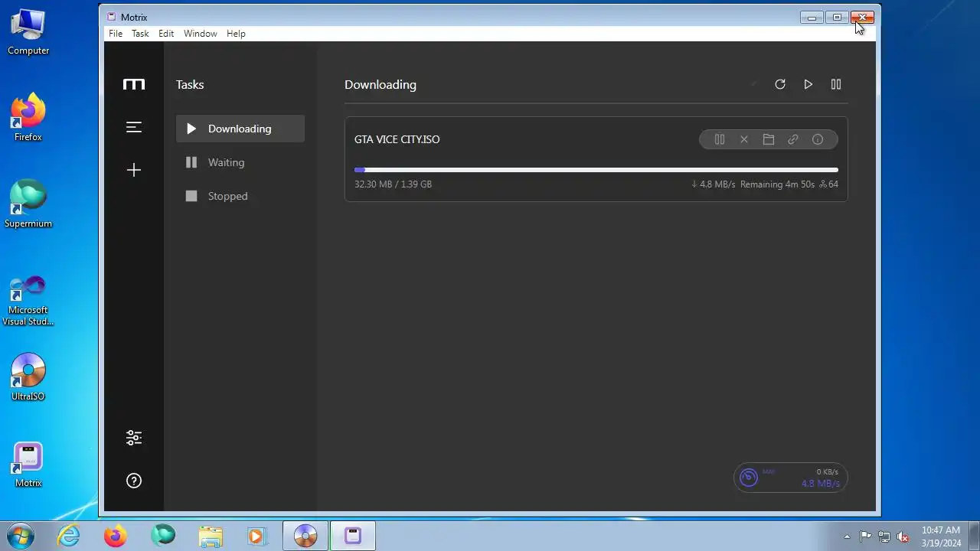Close the Motrix window
Image resolution: width=980 pixels, height=551 pixels.
[x=862, y=18]
